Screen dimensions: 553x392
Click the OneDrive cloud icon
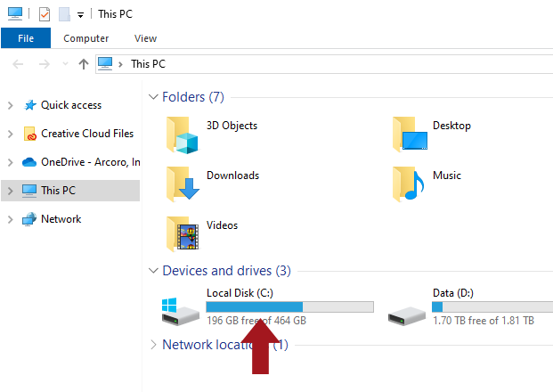[x=29, y=162]
